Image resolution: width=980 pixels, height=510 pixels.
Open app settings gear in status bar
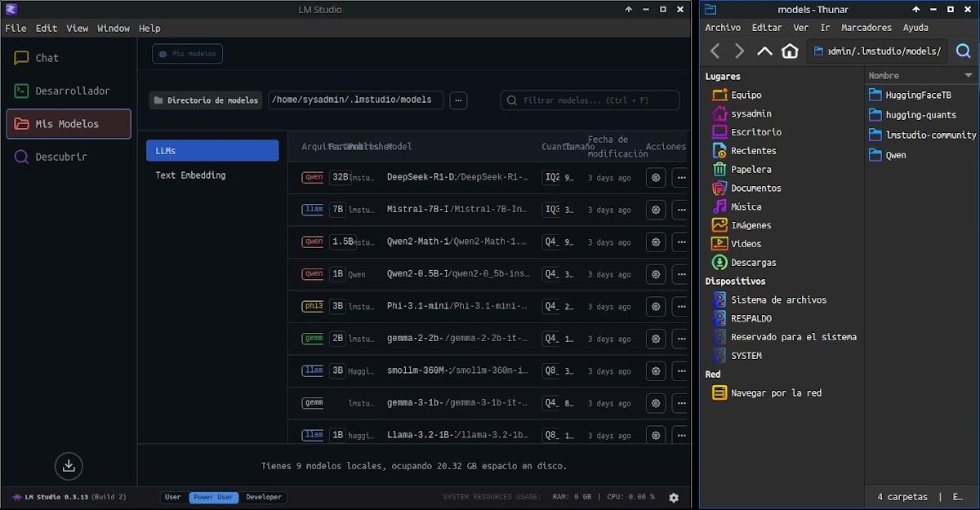(674, 497)
